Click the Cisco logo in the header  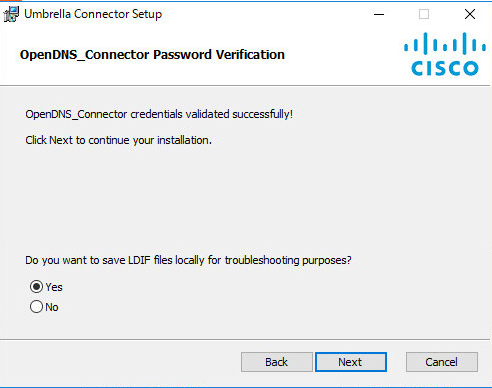click(445, 54)
